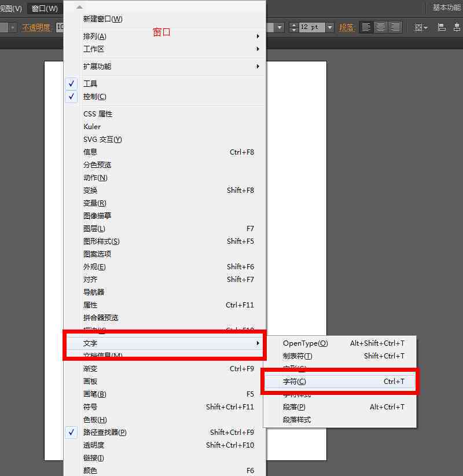Screen dimensions: 463x476
Task: Select the 信息 entry with Ctrl+F8
Action: pos(164,152)
